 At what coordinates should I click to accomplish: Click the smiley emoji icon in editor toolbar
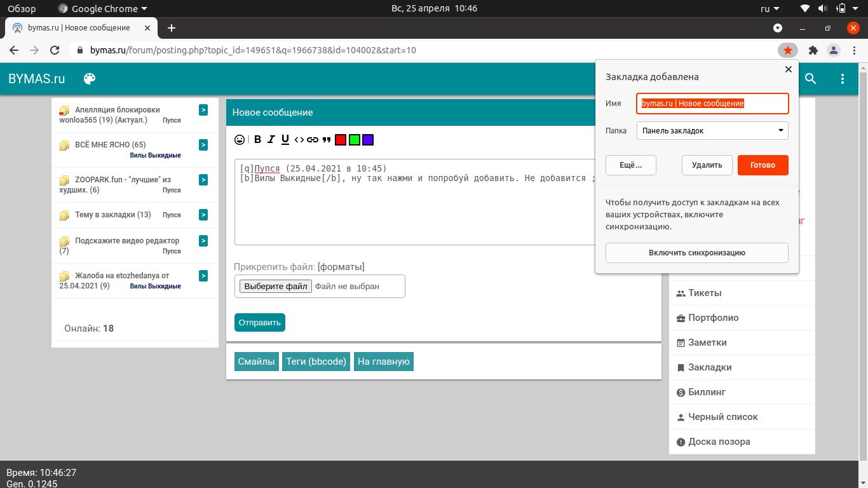(240, 140)
